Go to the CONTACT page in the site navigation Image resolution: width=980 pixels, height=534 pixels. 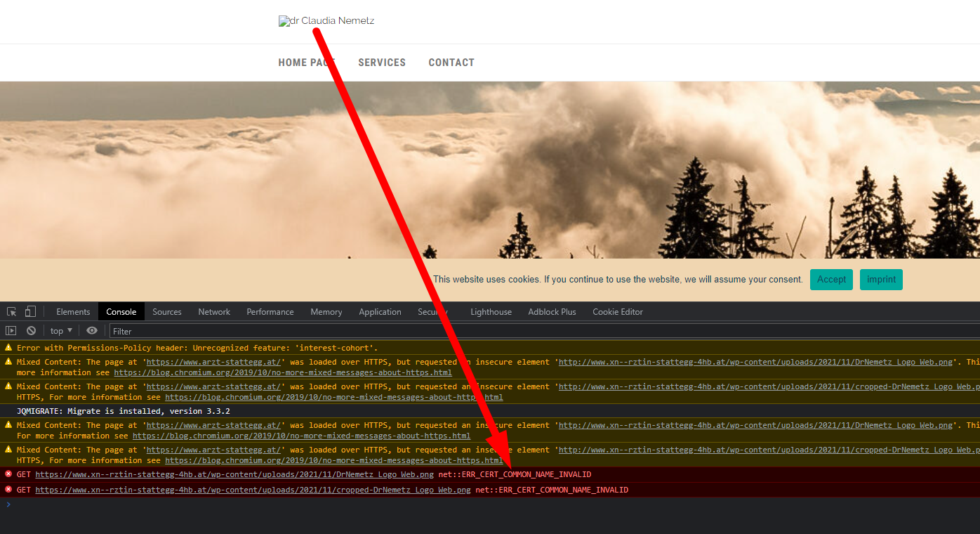(451, 63)
